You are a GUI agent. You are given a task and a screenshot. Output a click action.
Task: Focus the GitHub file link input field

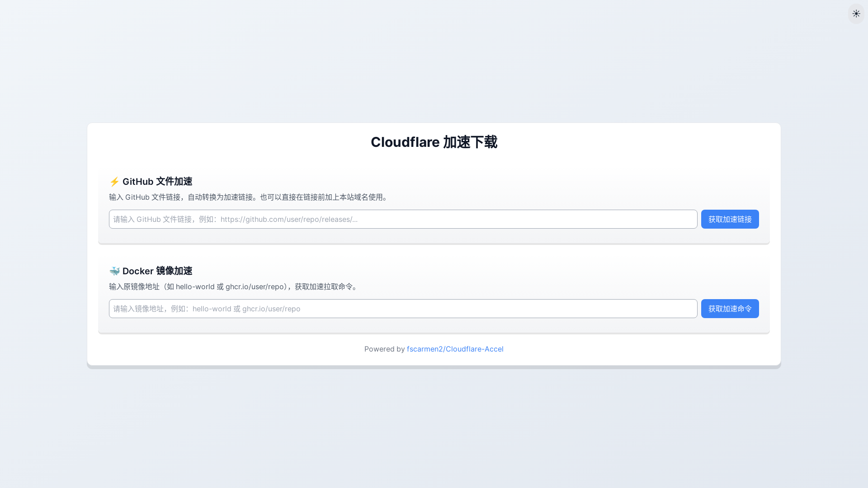[403, 219]
